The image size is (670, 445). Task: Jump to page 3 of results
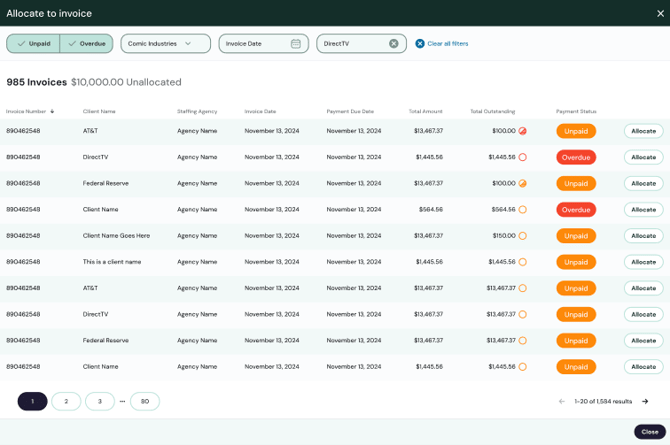coord(100,401)
